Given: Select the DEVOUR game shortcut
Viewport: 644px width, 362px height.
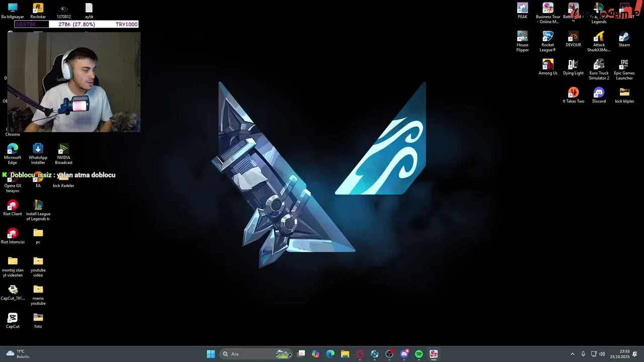Looking at the screenshot, I should click(573, 39).
